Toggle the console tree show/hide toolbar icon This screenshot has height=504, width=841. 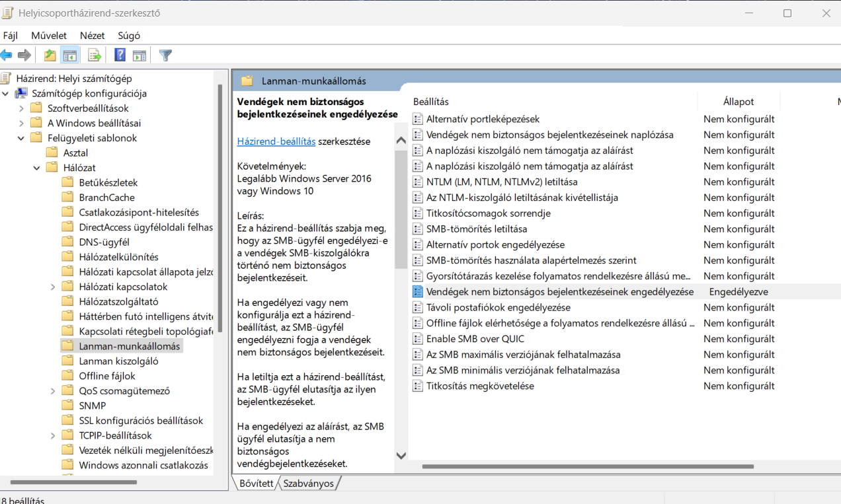tap(69, 55)
